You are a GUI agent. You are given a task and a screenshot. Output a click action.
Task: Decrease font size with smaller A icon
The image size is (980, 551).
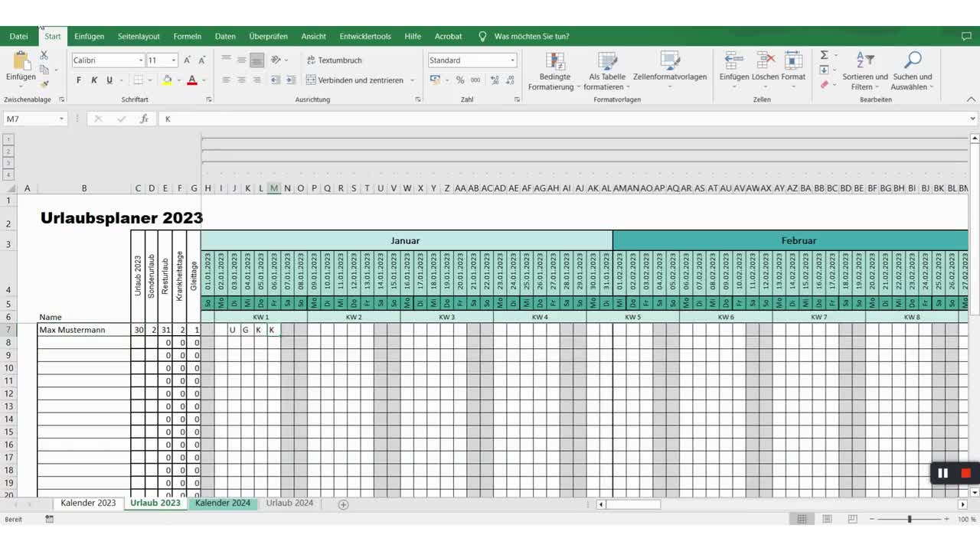(x=202, y=60)
